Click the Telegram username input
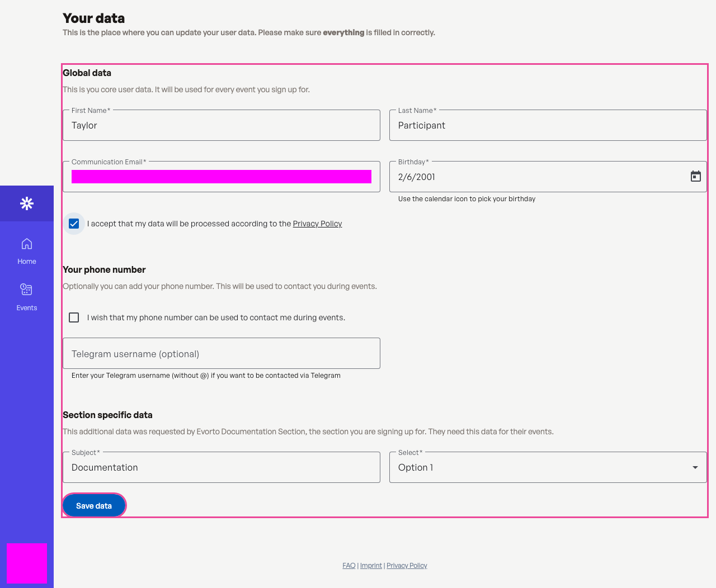 [222, 353]
